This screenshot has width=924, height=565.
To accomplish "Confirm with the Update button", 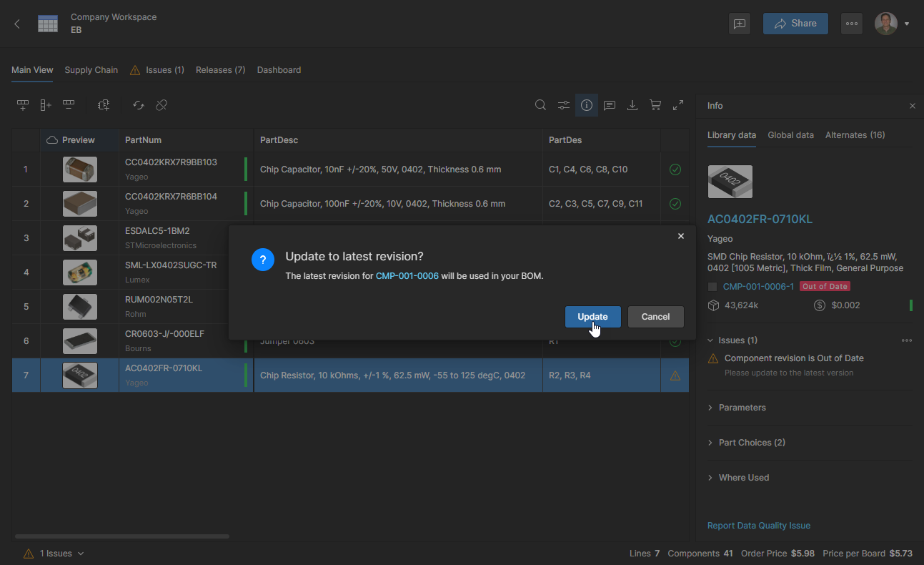I will point(592,317).
